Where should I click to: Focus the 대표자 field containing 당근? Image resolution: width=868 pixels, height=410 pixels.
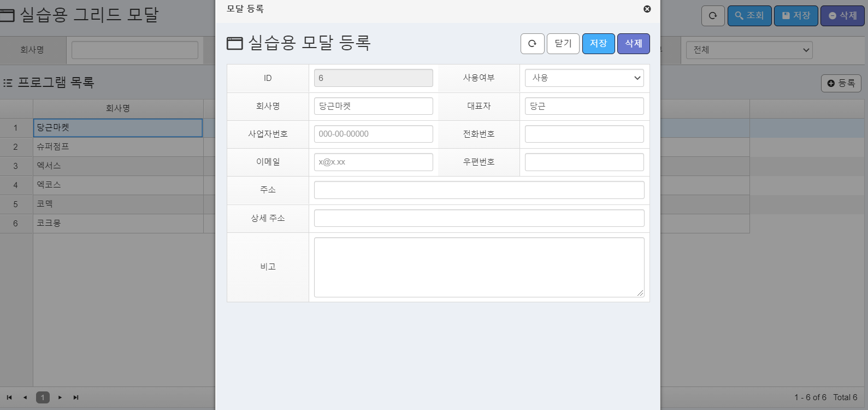pyautogui.click(x=584, y=106)
